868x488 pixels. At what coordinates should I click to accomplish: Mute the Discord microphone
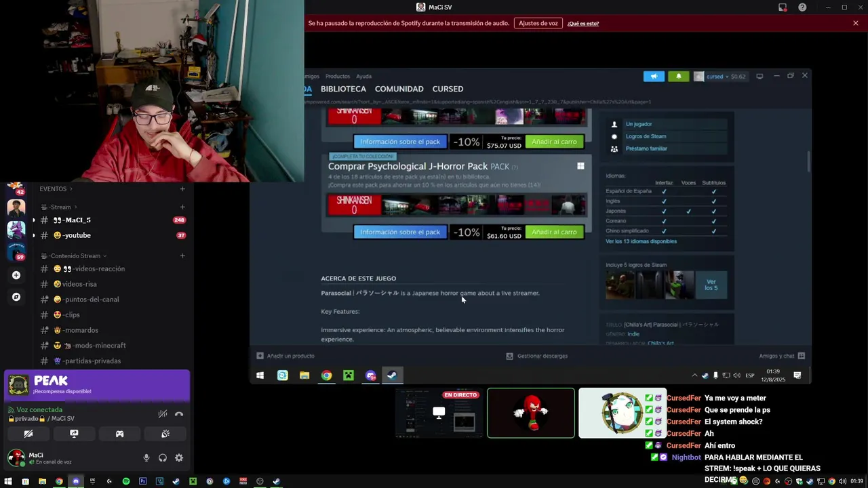point(146,458)
